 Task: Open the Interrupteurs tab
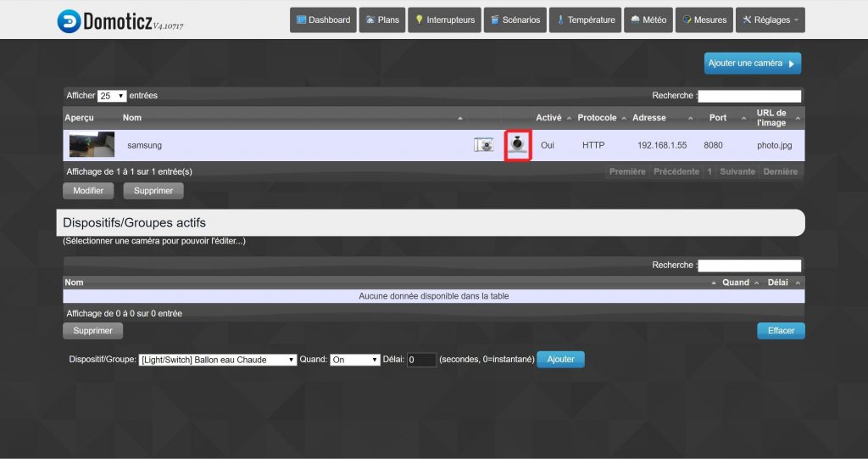(x=444, y=20)
